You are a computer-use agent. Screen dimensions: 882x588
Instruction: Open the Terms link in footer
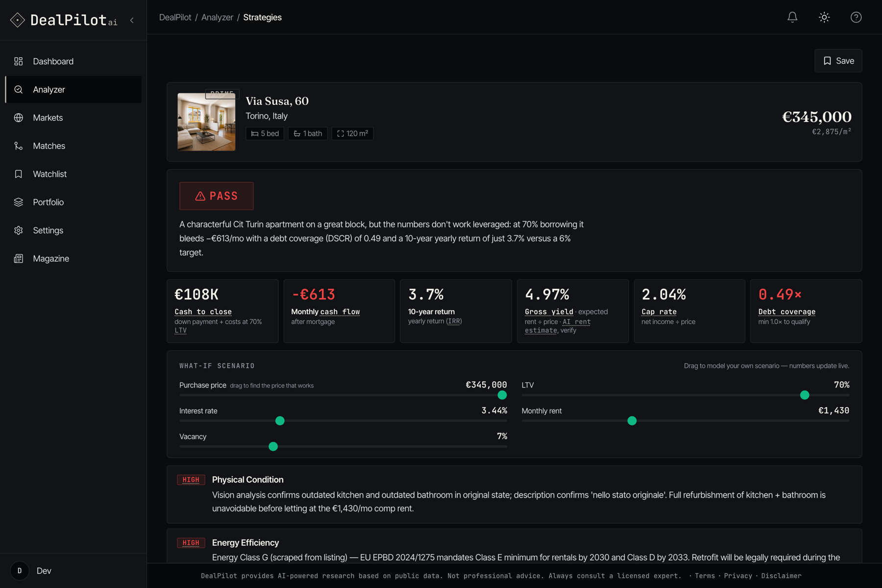(705, 576)
